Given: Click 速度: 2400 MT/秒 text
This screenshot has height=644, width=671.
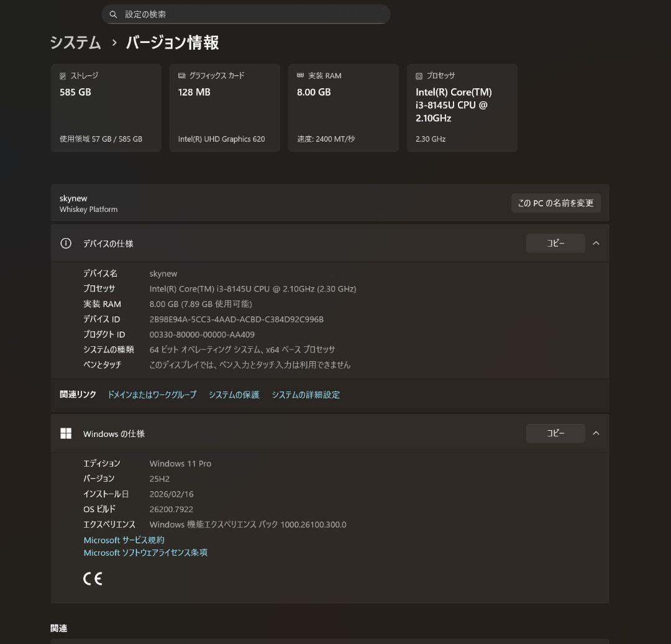Looking at the screenshot, I should (x=326, y=139).
